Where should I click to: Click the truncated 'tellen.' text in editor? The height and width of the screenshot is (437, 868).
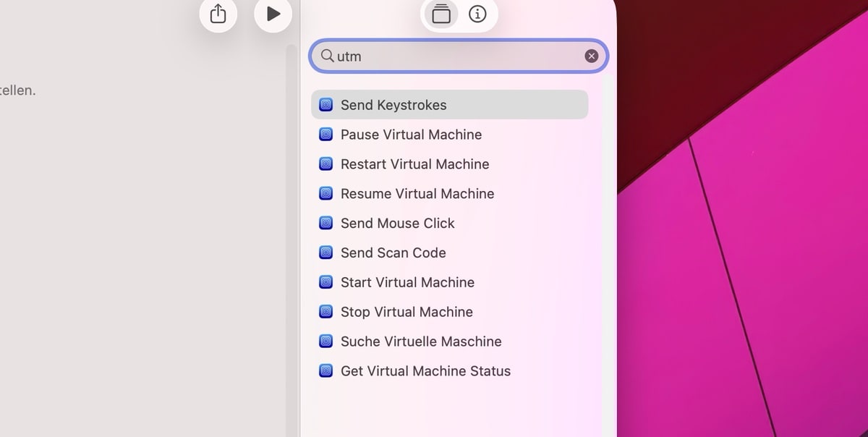pos(17,91)
